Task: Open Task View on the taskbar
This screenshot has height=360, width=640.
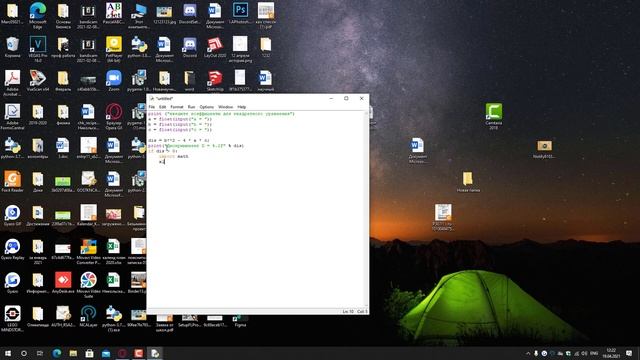Action: (40, 353)
